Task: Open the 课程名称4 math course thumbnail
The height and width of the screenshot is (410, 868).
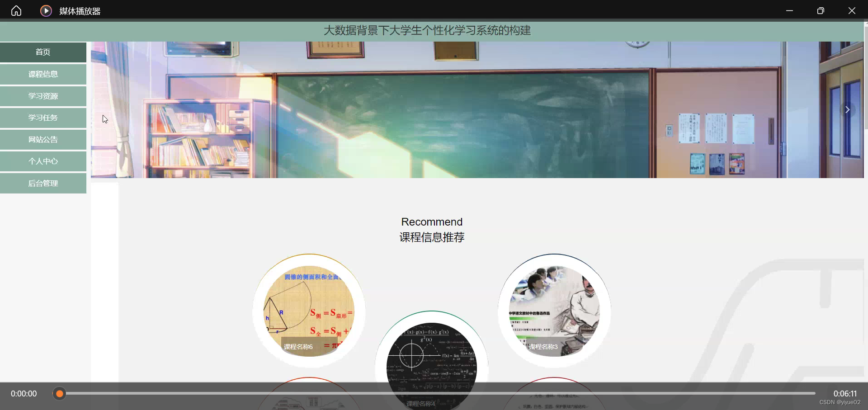Action: 432,366
